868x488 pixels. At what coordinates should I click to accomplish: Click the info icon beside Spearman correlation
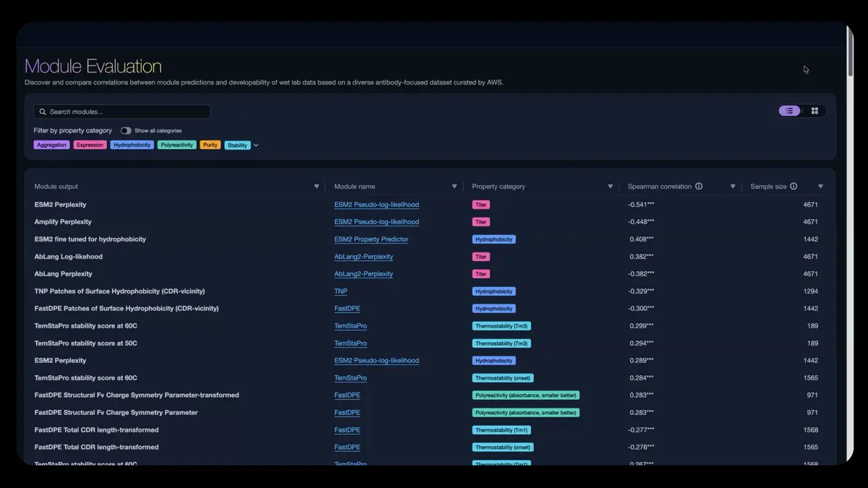[x=699, y=187]
